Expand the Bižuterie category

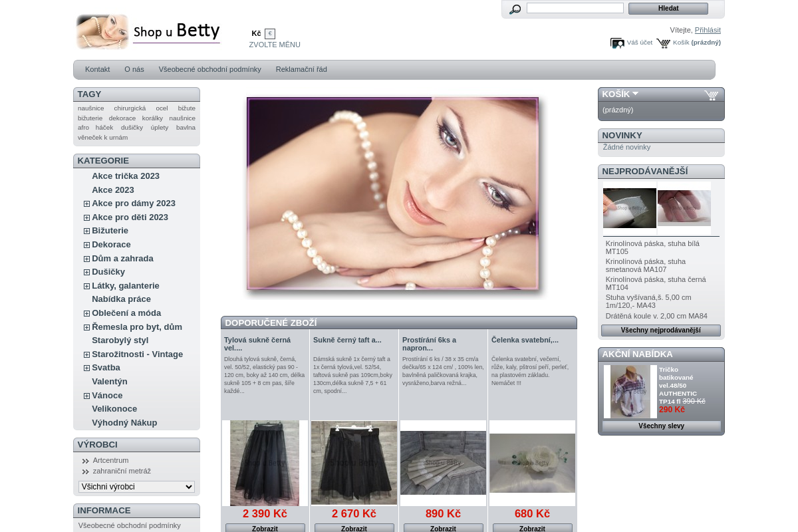click(x=86, y=231)
